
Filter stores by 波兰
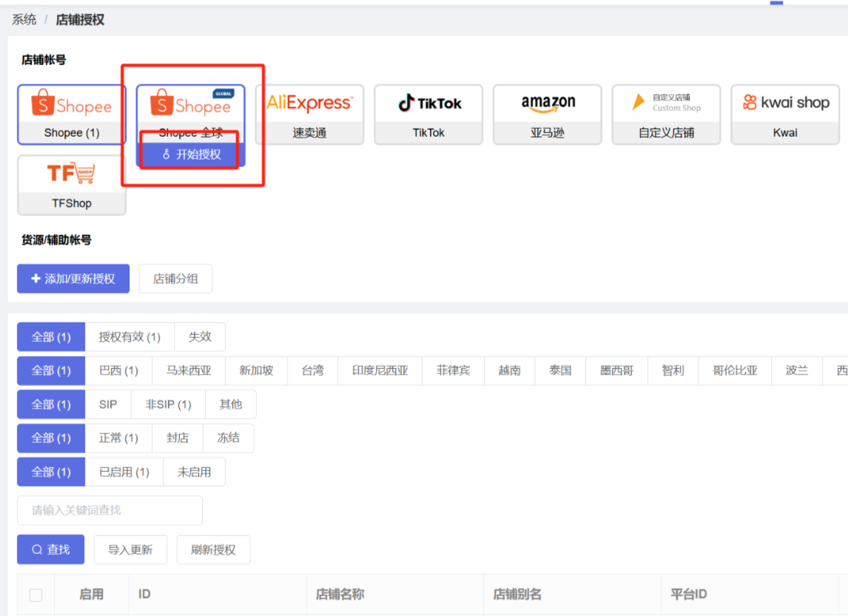[797, 370]
